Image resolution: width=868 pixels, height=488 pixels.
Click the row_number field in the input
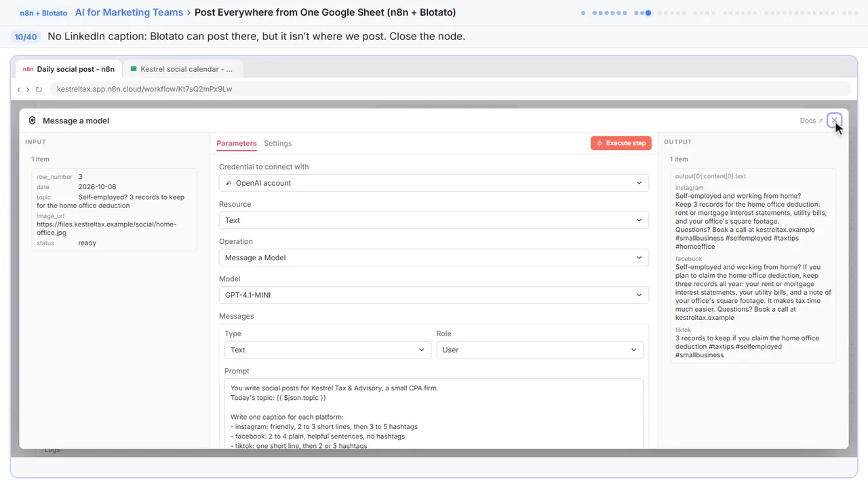54,177
